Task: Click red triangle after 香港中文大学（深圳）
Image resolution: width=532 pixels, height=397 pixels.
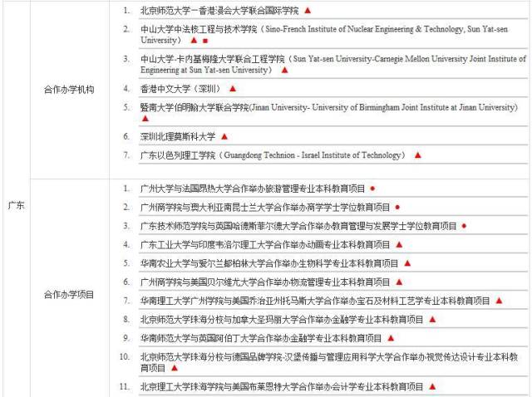Action: point(233,88)
